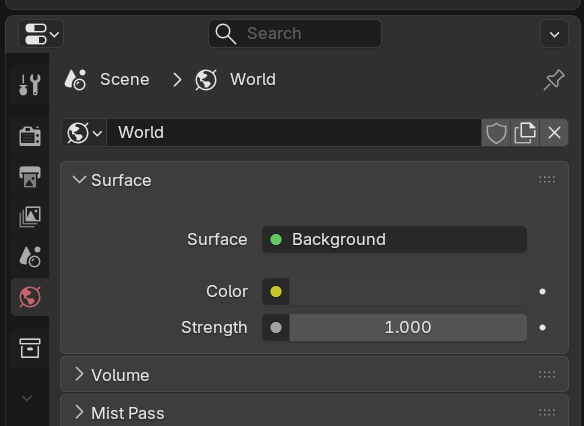Expand the Volume panel
Screen dimensions: 584x426
[x=79, y=375]
